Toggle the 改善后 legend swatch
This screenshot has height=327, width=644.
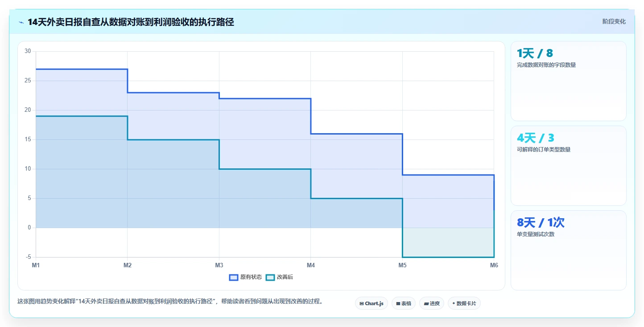click(270, 277)
